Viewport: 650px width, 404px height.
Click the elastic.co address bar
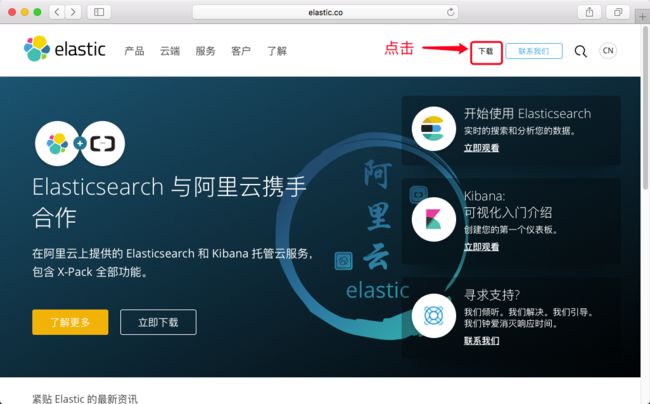[325, 12]
